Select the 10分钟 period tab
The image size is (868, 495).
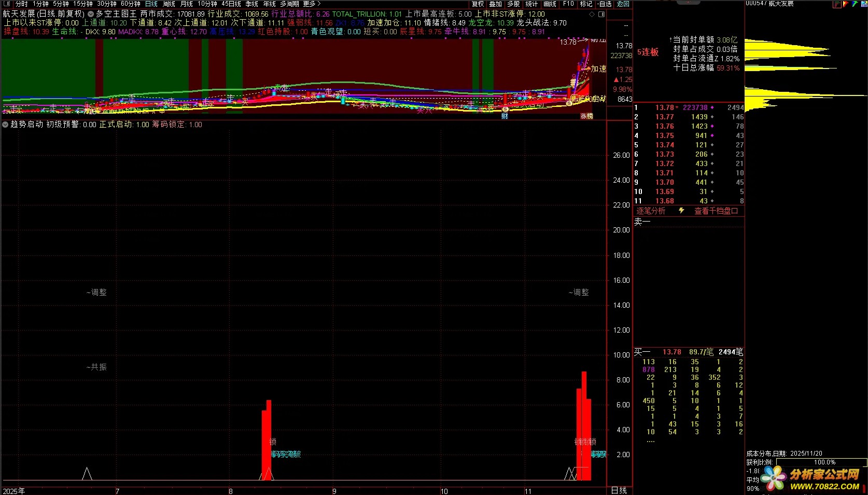207,4
